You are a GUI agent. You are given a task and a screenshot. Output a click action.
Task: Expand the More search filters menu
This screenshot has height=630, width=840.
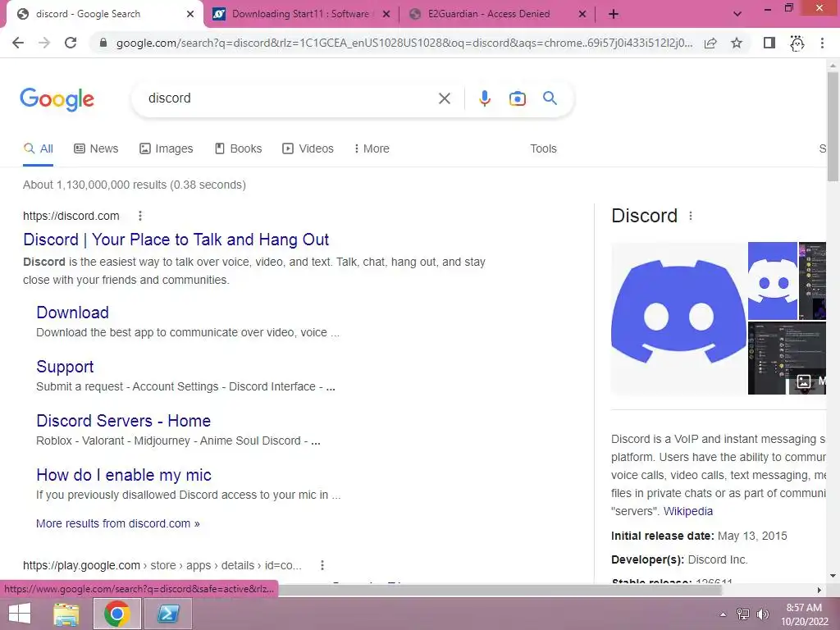(x=372, y=149)
